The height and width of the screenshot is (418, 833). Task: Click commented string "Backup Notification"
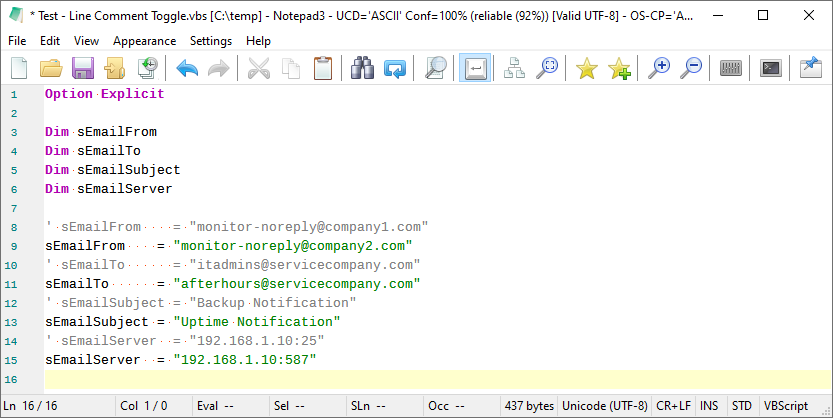point(273,303)
